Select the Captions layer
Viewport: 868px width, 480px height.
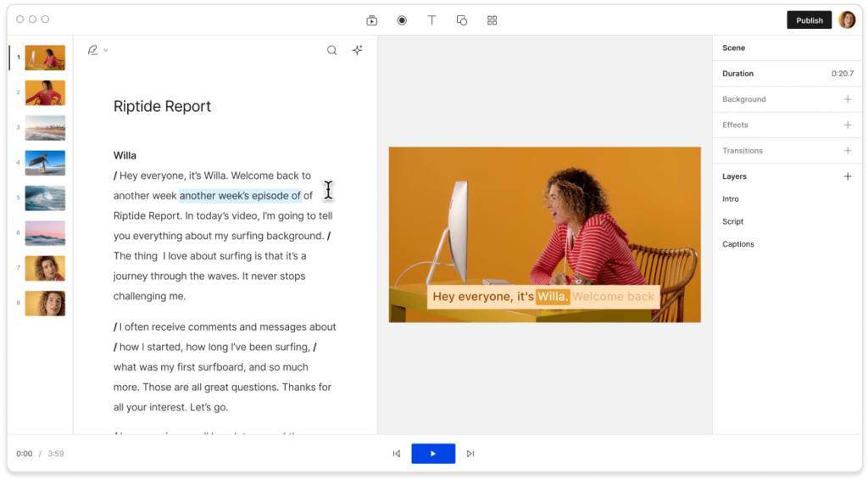click(737, 244)
